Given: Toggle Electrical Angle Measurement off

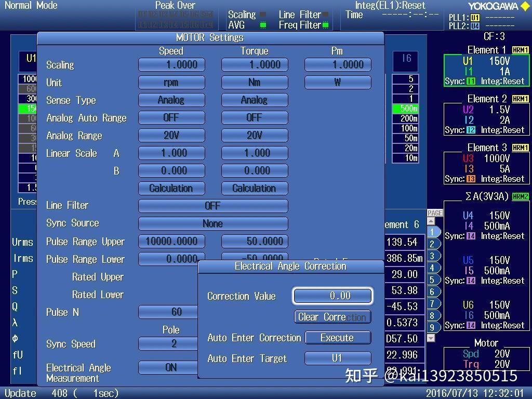Looking at the screenshot, I should click(171, 367).
